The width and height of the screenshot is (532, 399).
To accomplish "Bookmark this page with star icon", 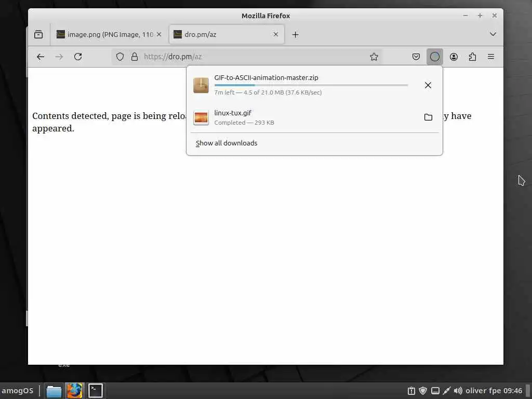I will tap(374, 57).
